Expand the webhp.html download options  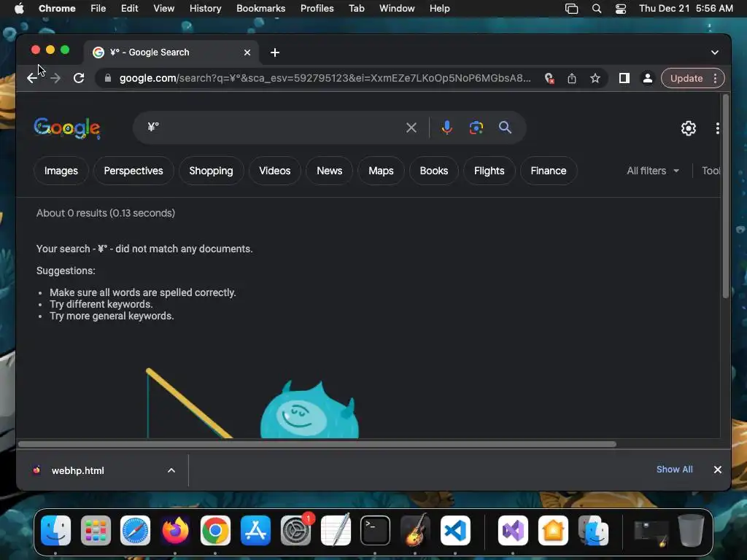point(171,470)
